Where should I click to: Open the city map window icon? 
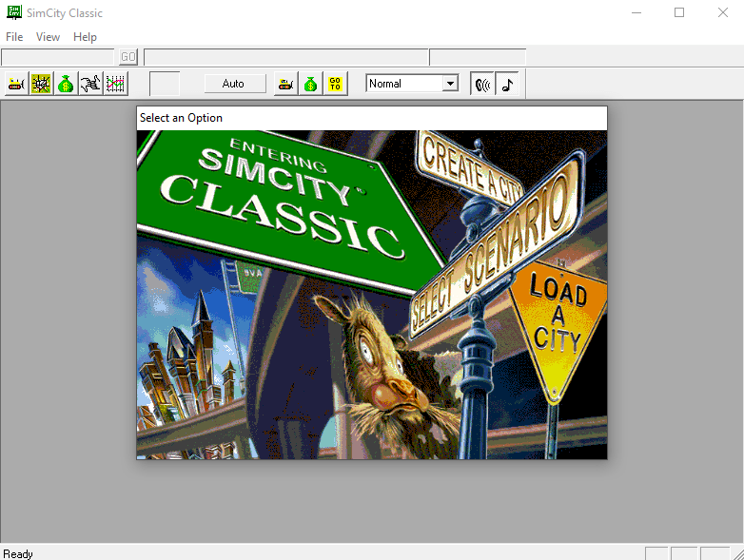[x=41, y=84]
